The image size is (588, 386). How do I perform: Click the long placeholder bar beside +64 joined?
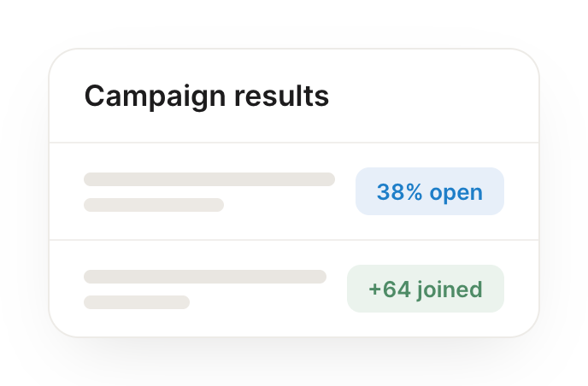click(x=205, y=277)
